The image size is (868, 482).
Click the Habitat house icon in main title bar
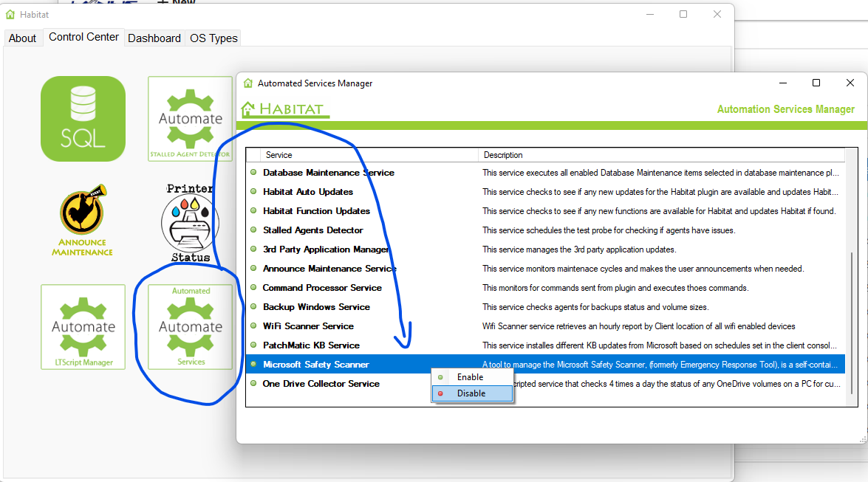(10, 14)
